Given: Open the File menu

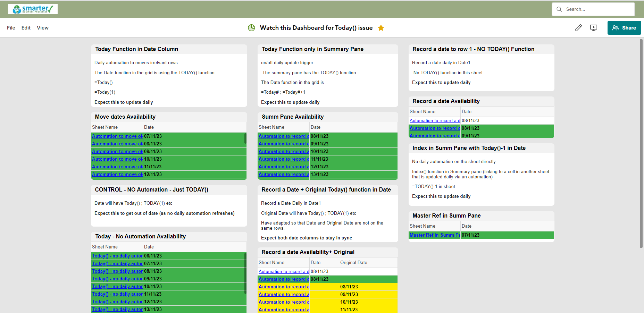Looking at the screenshot, I should pos(11,28).
